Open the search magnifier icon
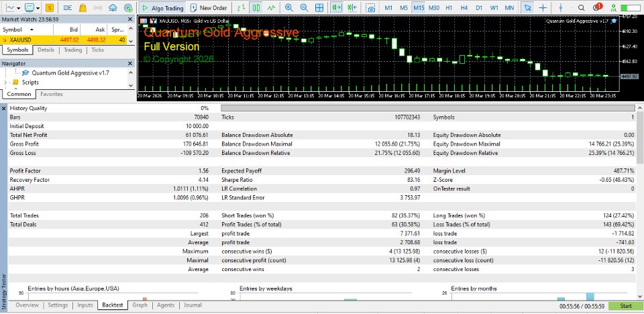This screenshot has height=314, width=644. tap(581, 7)
